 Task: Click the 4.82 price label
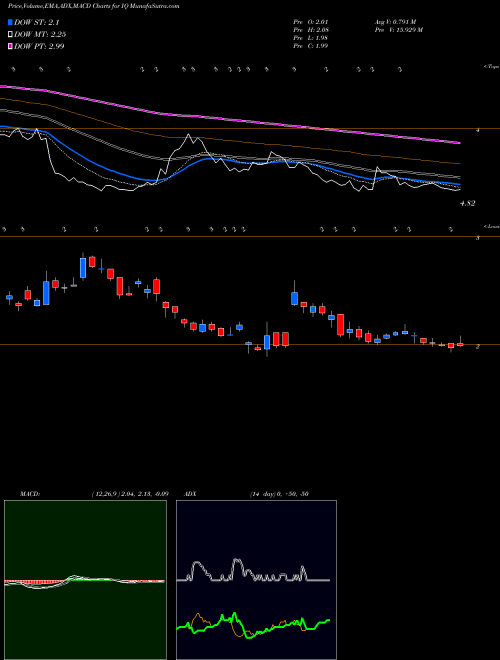[x=468, y=203]
